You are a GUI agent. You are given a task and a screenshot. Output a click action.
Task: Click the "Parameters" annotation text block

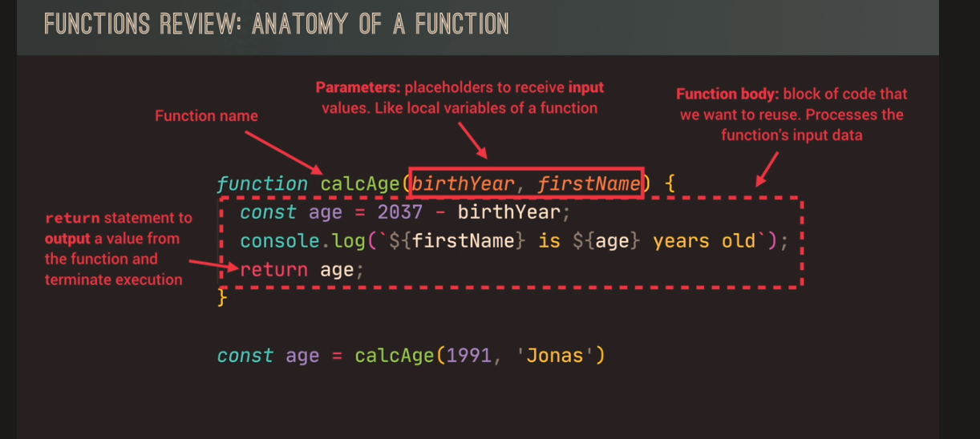click(460, 97)
